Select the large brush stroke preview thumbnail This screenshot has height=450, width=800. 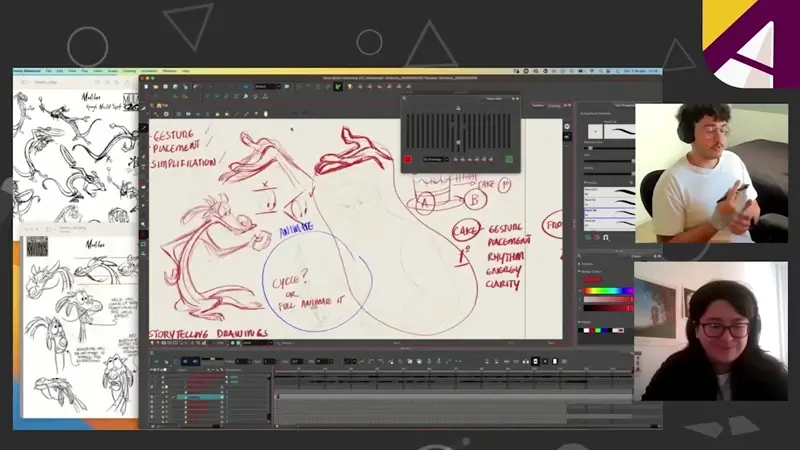pos(621,131)
